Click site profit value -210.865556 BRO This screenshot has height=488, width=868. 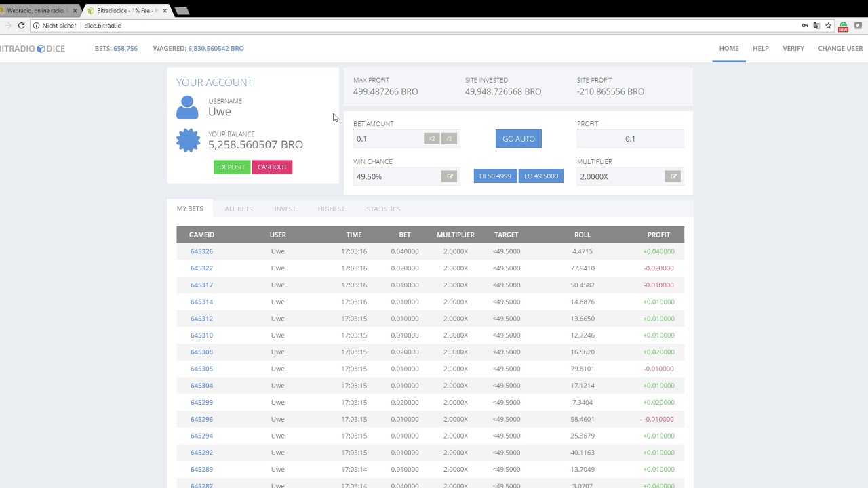[610, 91]
